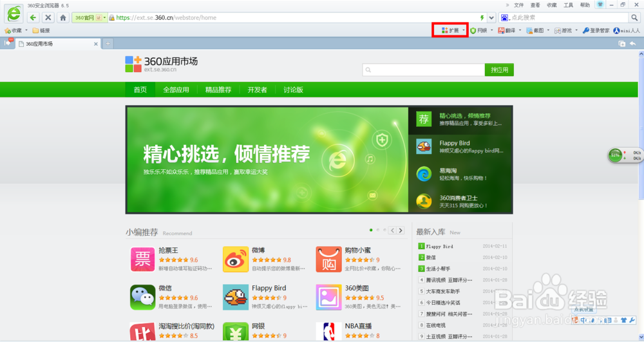Open the 帮助 menu
The height and width of the screenshot is (342, 644).
tap(585, 5)
